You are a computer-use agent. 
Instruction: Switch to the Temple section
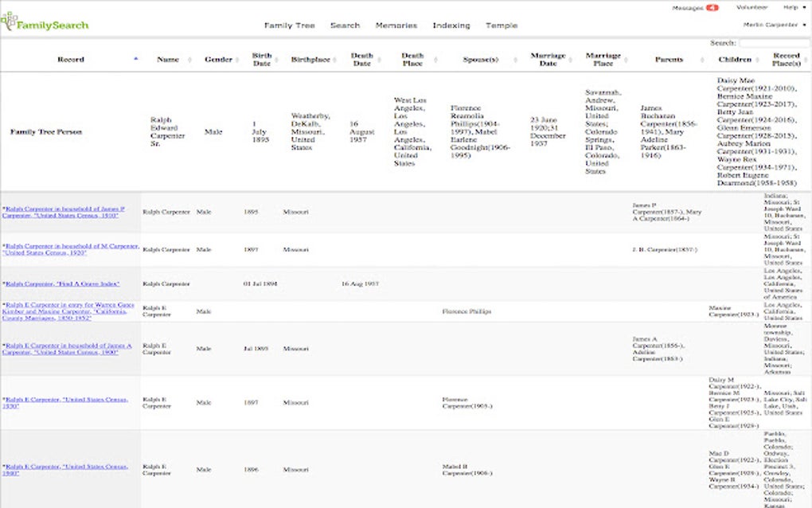click(x=502, y=25)
